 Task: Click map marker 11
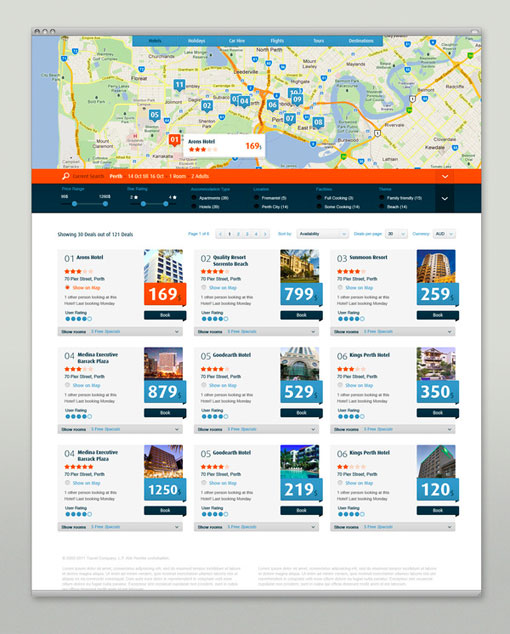179,85
